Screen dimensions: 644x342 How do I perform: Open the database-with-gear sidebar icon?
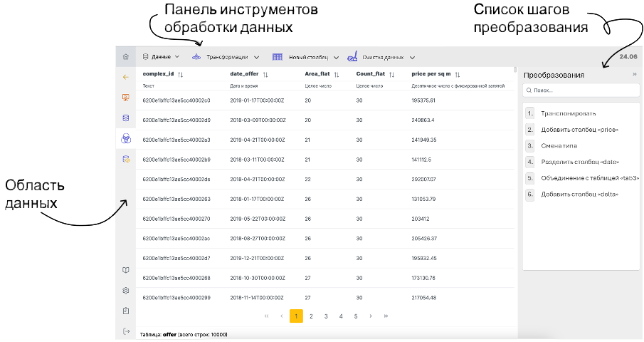point(126,159)
